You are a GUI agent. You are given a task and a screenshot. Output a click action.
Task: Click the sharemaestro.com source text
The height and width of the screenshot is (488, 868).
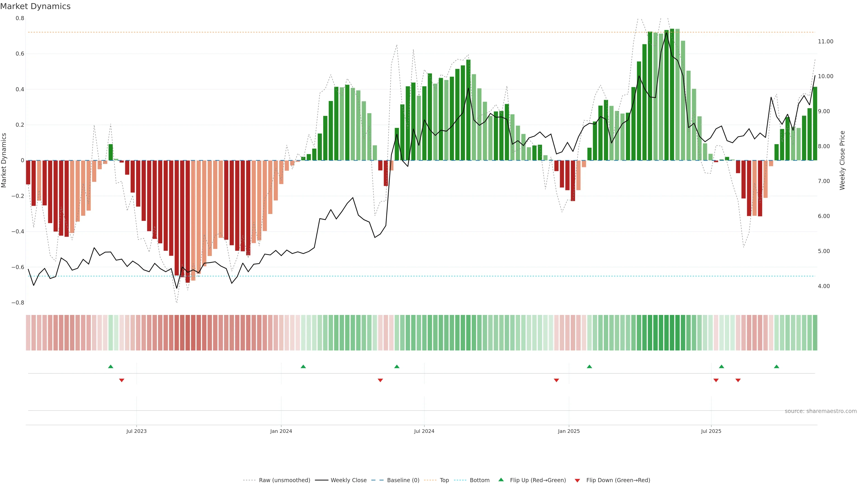point(821,411)
